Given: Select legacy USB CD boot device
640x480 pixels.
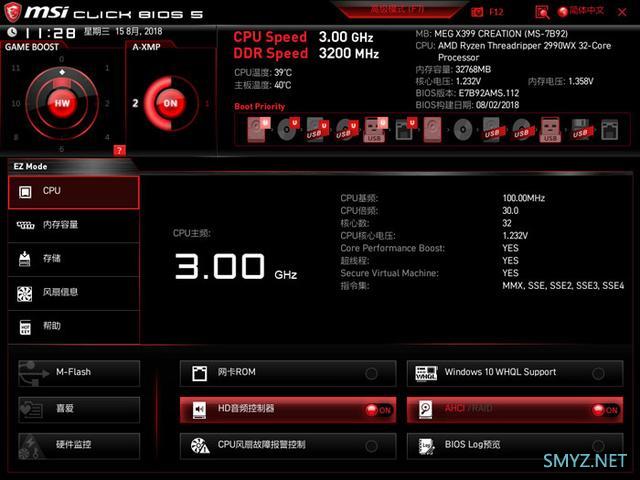Looking at the screenshot, I should click(522, 130).
